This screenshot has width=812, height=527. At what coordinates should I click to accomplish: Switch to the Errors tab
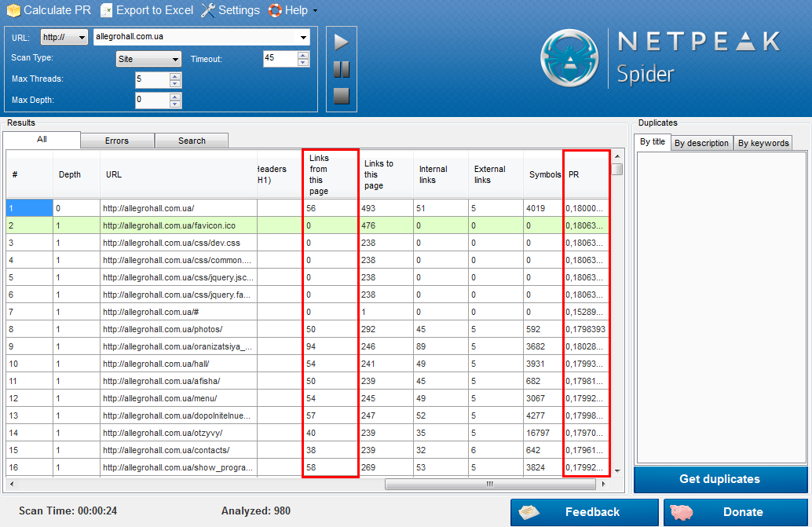click(117, 141)
